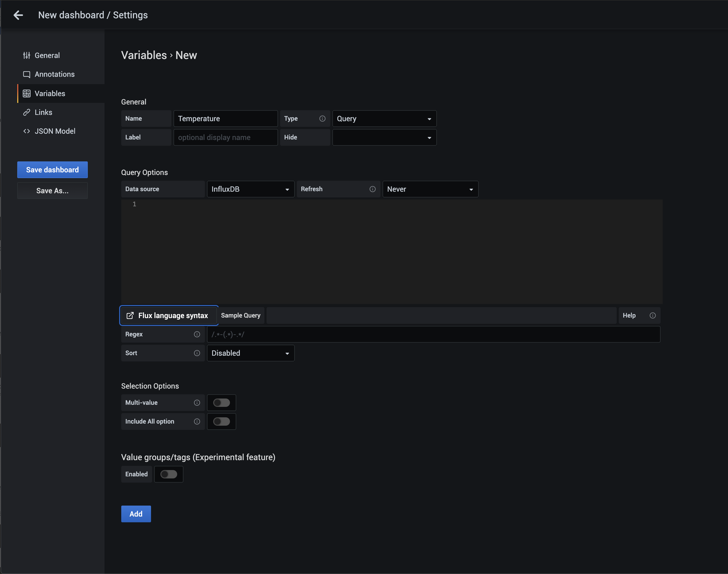Click the Refresh info icon
The height and width of the screenshot is (574, 728).
tap(372, 189)
